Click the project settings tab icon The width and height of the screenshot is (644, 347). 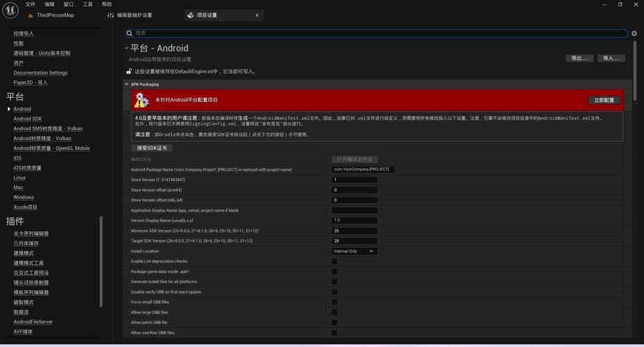[x=191, y=15]
